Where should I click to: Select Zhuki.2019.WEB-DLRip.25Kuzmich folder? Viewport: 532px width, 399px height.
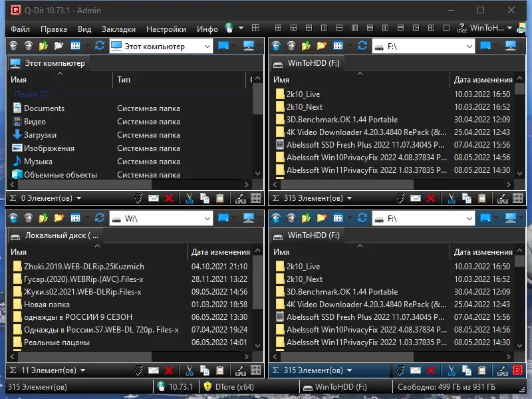84,267
